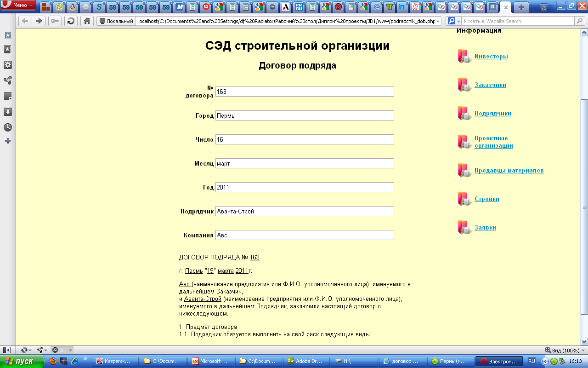Screen dimensions: 588x368
Task: Switch to the VKontakte B icon tab
Action: coord(493,7)
